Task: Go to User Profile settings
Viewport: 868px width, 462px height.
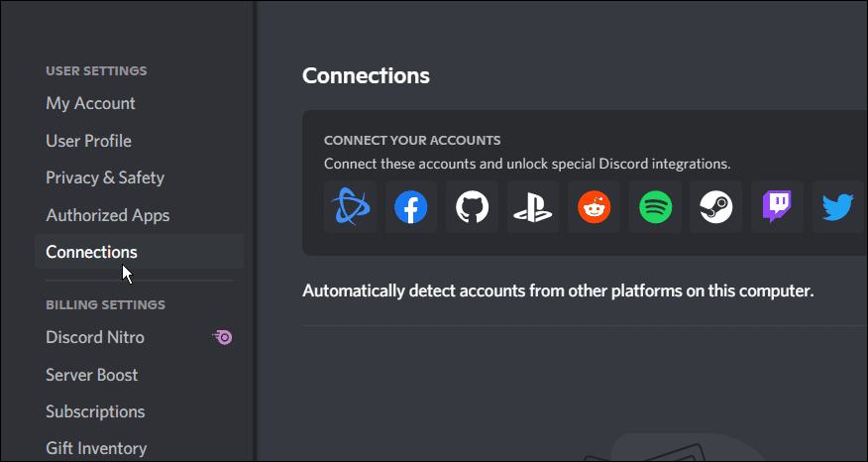Action: click(x=88, y=141)
